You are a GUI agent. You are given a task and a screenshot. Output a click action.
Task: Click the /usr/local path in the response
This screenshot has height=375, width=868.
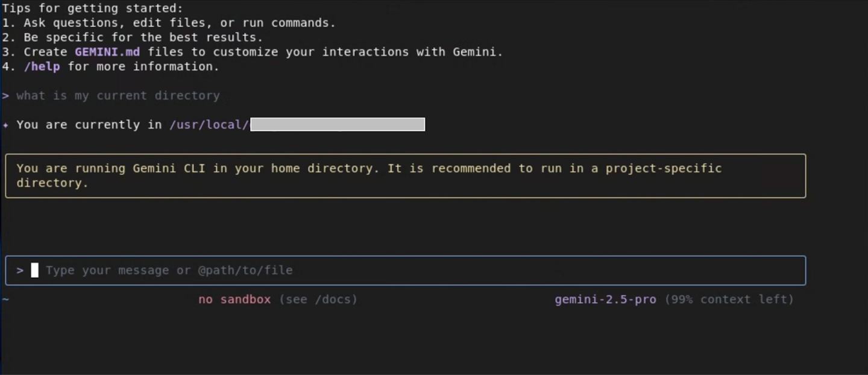click(x=209, y=125)
